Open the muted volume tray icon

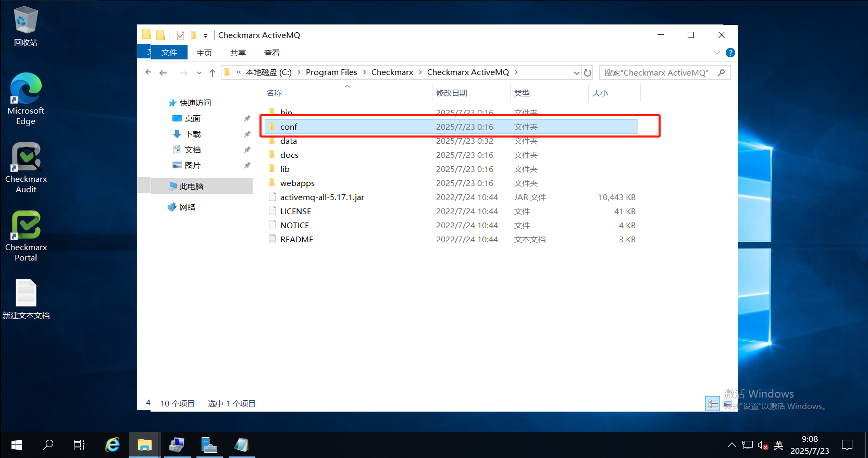763,445
